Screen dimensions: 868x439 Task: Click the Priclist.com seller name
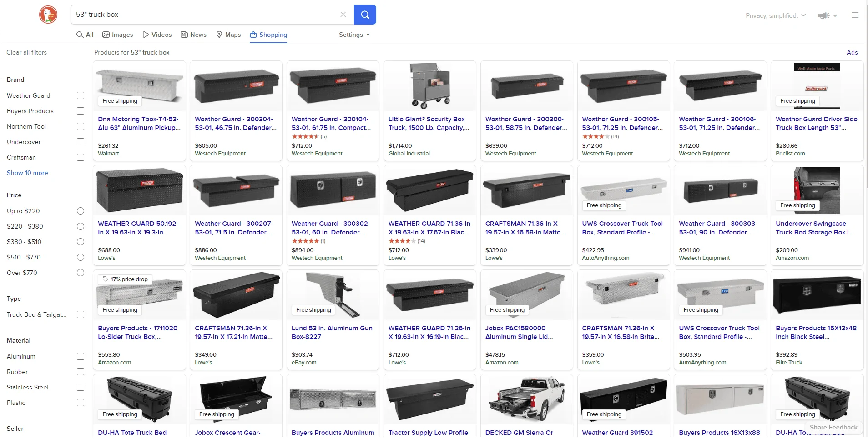[790, 154]
